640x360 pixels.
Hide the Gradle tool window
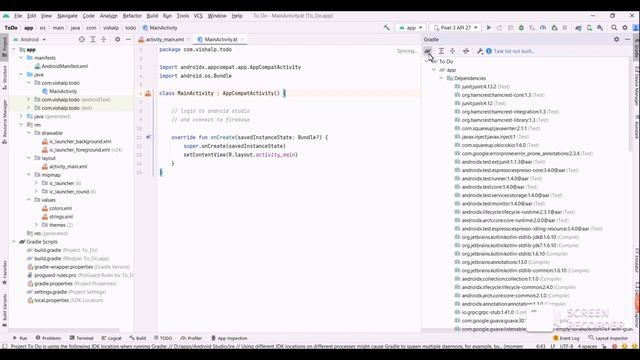coord(628,39)
